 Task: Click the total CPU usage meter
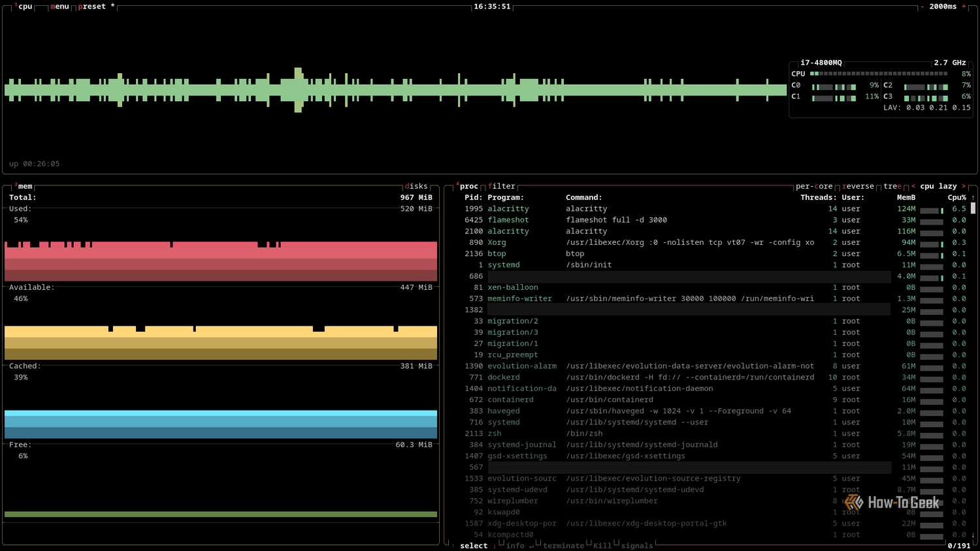(879, 74)
